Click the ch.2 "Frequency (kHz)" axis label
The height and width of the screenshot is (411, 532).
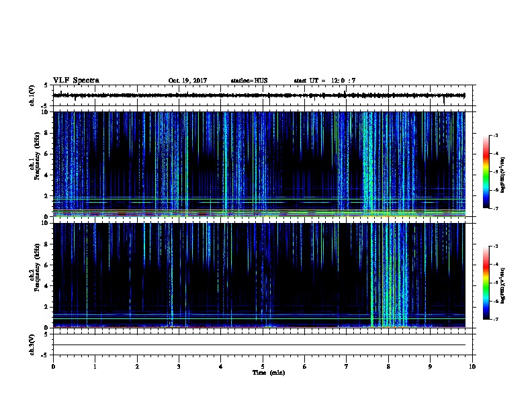37,267
